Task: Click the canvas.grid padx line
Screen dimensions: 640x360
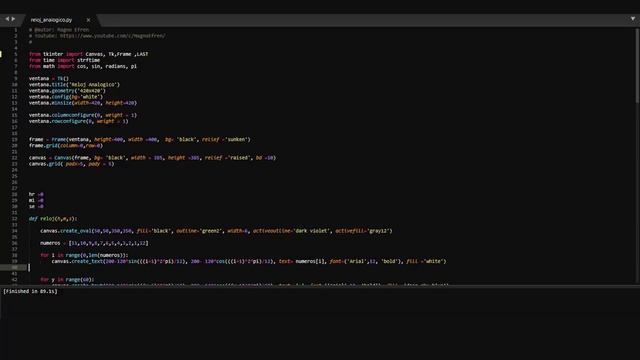Action: click(71, 164)
